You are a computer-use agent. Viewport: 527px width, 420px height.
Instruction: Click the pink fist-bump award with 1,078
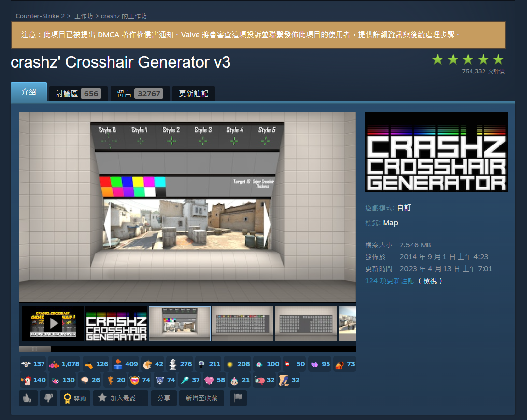click(x=64, y=364)
